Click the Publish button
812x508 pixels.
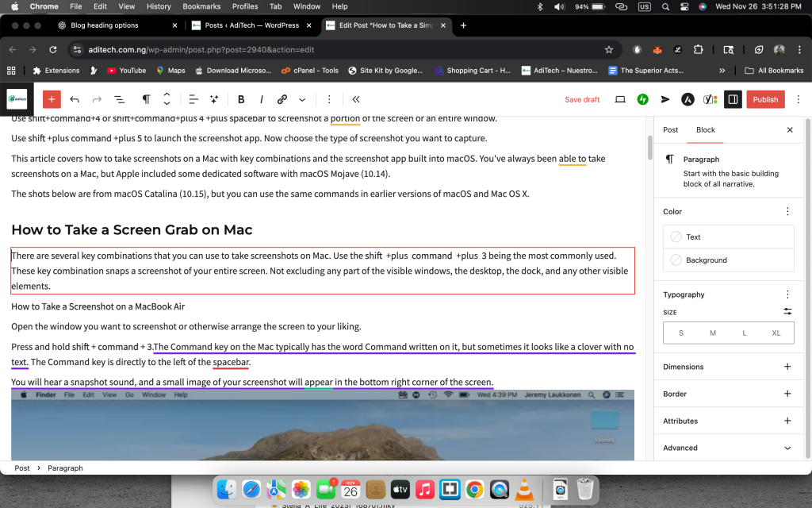point(765,99)
